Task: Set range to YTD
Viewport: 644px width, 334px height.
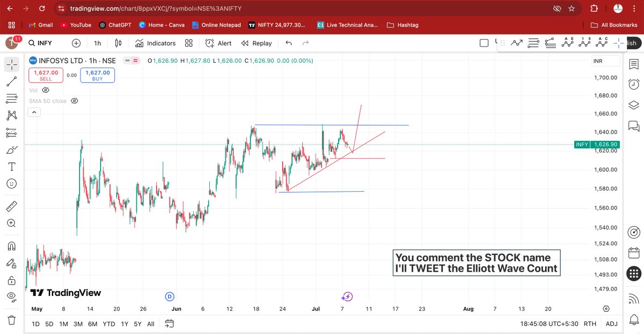Action: 109,324
